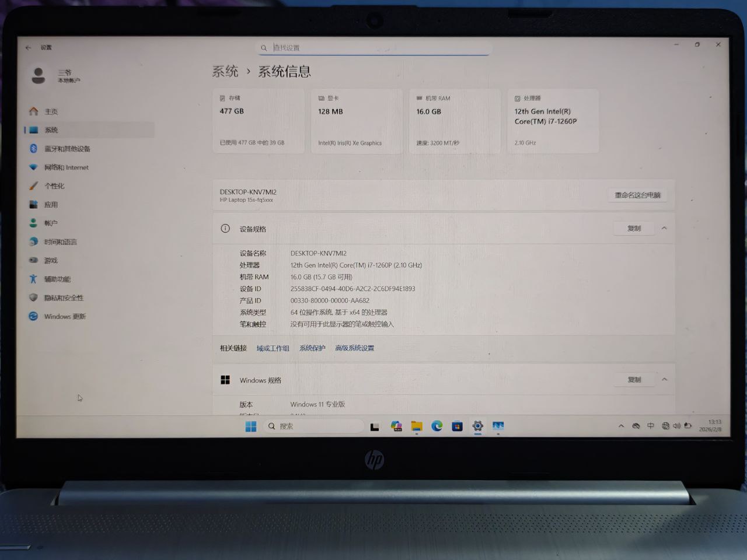747x560 pixels.
Task: Click the Windows Update sync icon
Action: click(33, 316)
